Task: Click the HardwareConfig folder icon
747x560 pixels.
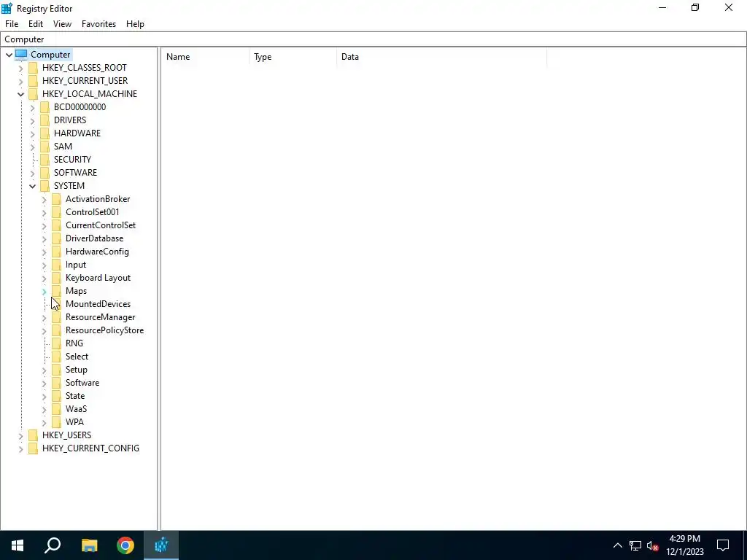Action: coord(56,252)
